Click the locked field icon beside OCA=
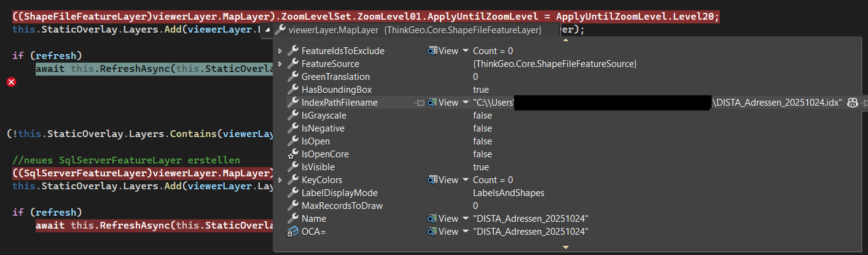The image size is (868, 255). click(x=293, y=232)
